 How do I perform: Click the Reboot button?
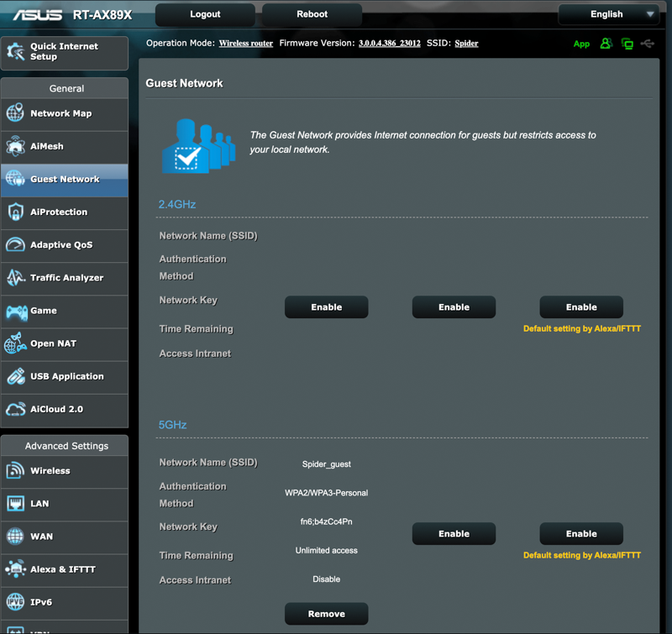pyautogui.click(x=312, y=14)
